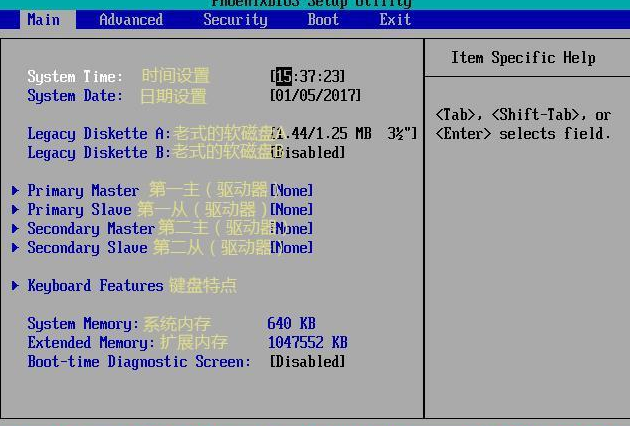The height and width of the screenshot is (426, 630).
Task: Select the highlighted hour field in System Time
Action: pyautogui.click(x=283, y=77)
